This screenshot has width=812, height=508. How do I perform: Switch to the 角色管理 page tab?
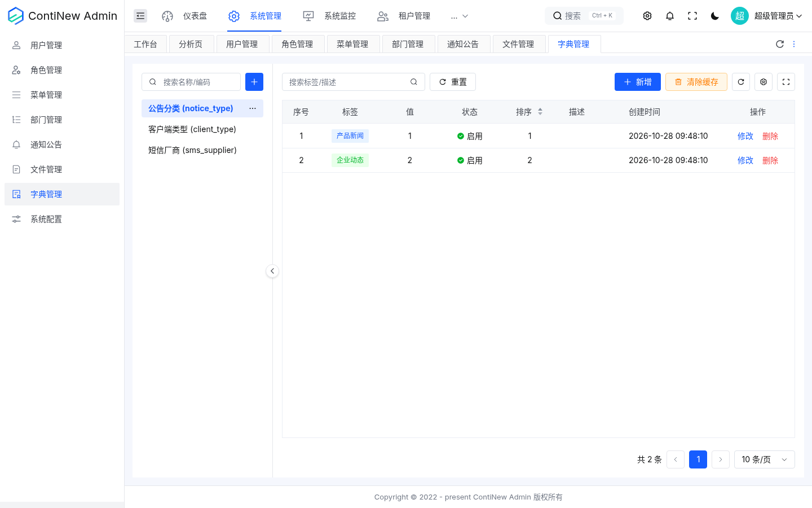[297, 44]
